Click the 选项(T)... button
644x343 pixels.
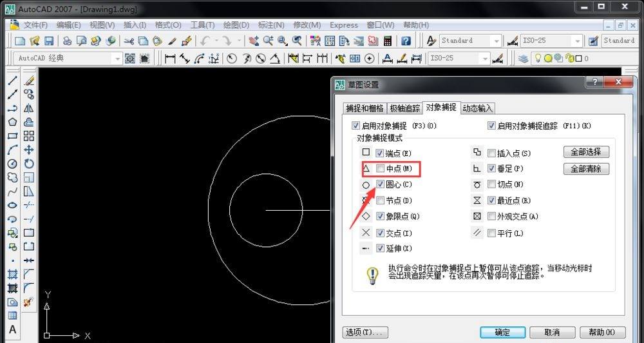point(365,332)
